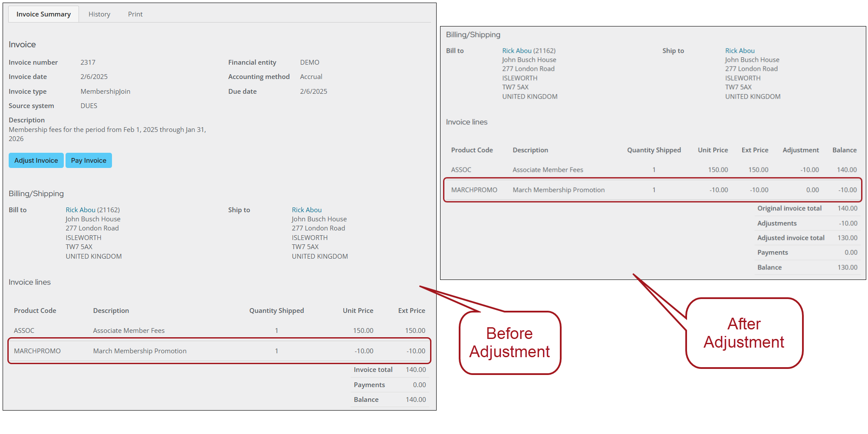Select accounting method value Accrual
868x434 pixels.
click(x=311, y=76)
